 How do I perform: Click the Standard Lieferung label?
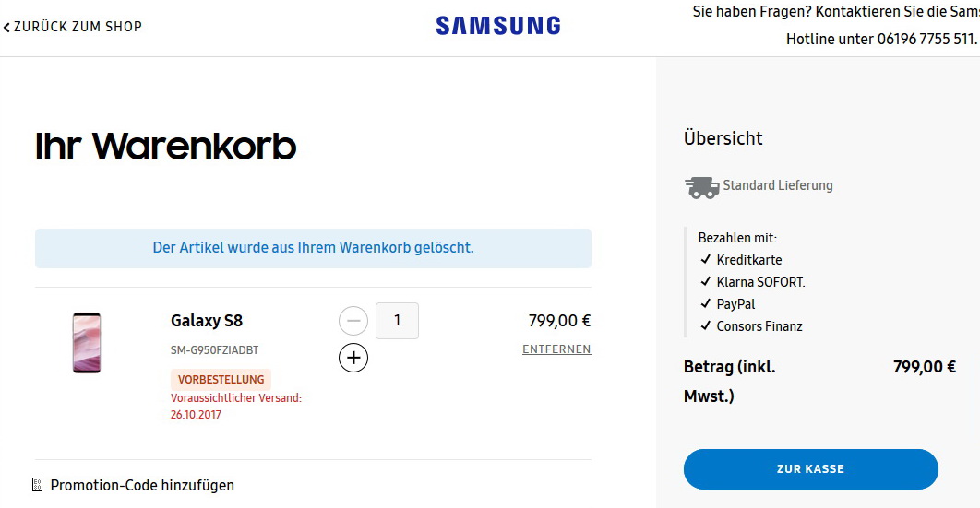pos(778,185)
